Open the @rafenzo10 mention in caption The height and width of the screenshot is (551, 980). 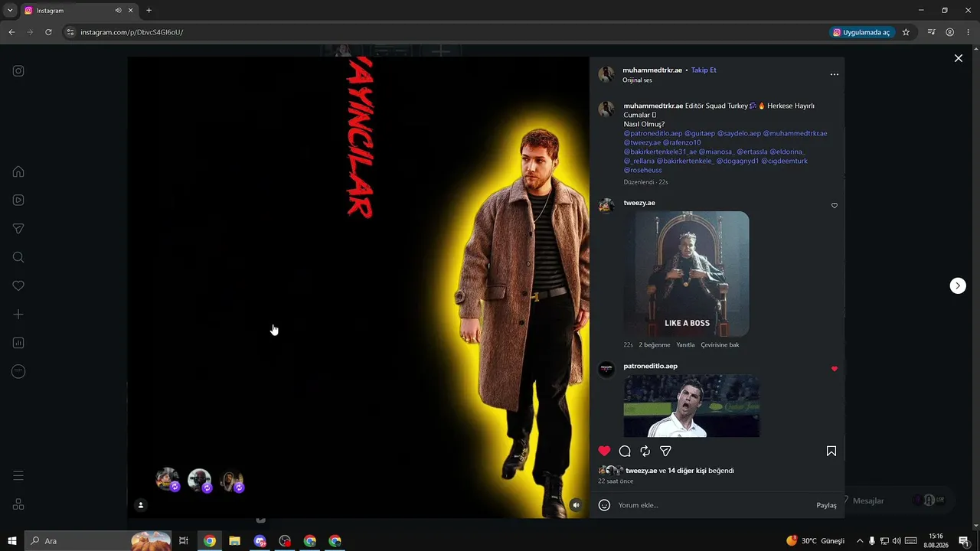[x=681, y=142]
